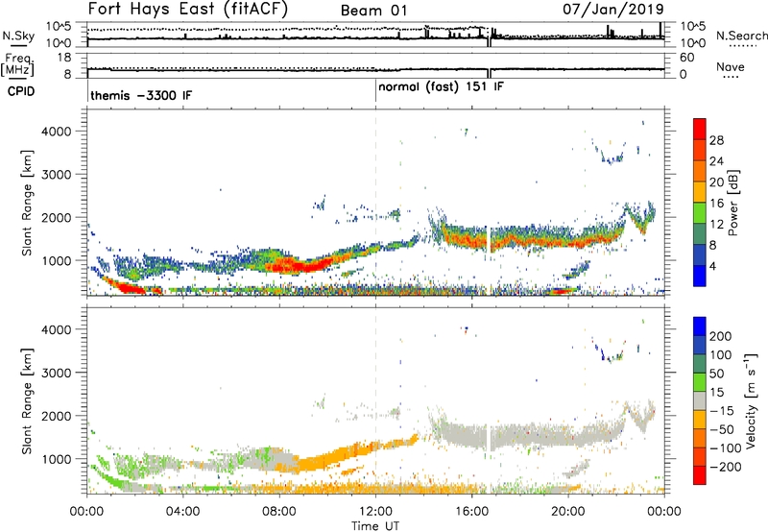This screenshot has height=532, width=768.
Task: Click the 'Power [dB]' colorbar label
Action: click(732, 203)
